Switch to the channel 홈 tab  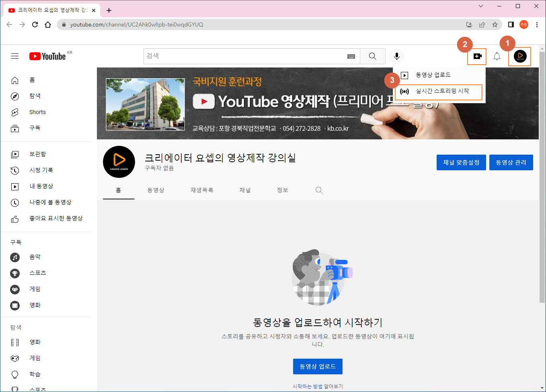click(x=119, y=190)
